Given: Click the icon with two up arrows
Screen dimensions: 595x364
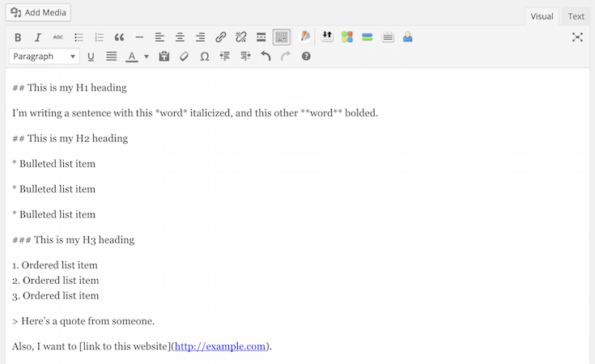Looking at the screenshot, I should [x=327, y=36].
